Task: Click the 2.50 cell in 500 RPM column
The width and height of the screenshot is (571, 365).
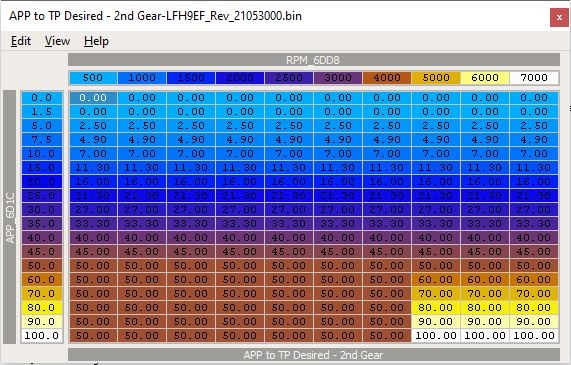Action: click(93, 126)
